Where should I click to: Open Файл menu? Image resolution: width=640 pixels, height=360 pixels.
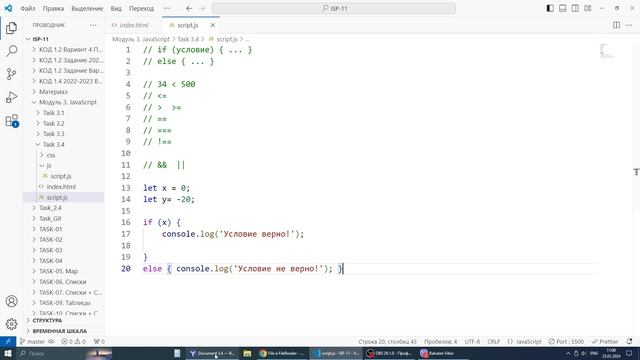point(28,8)
